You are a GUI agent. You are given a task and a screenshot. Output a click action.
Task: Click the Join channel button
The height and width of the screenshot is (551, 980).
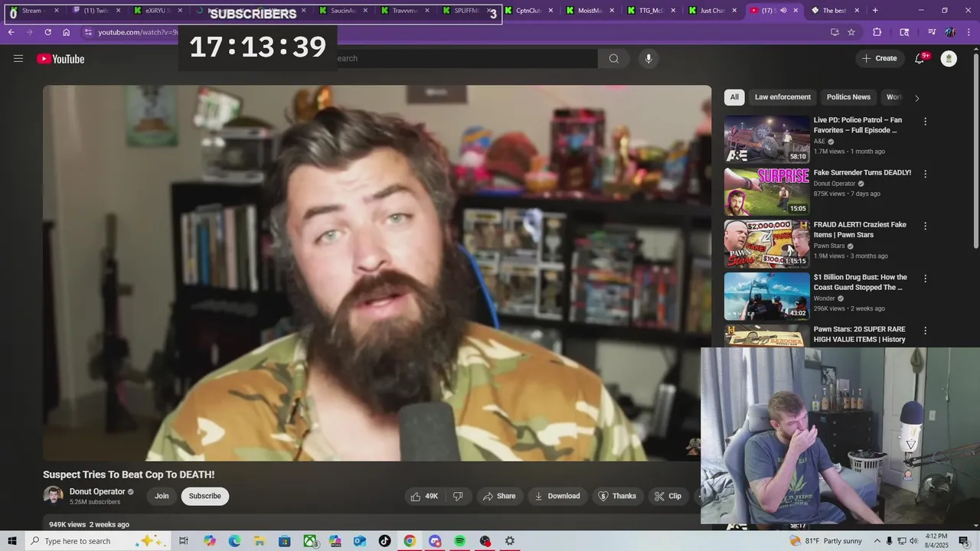(x=162, y=496)
